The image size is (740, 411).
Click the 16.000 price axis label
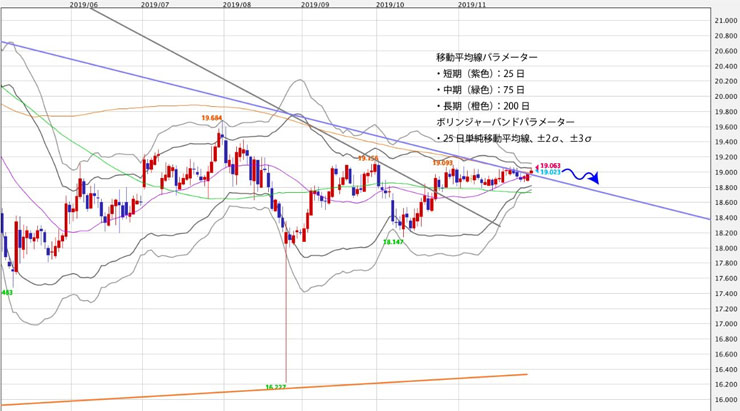[x=726, y=400]
